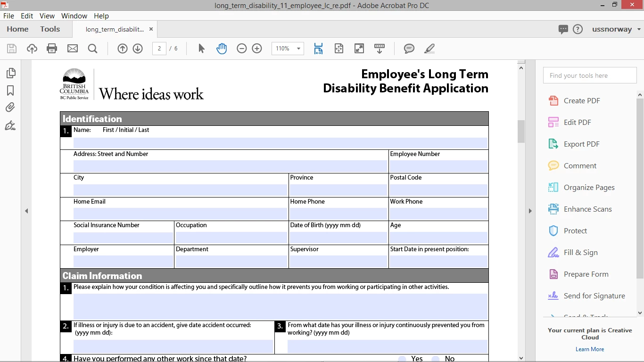Viewport: 644px width, 362px height.
Task: Go to next page arrow
Action: pos(138,49)
